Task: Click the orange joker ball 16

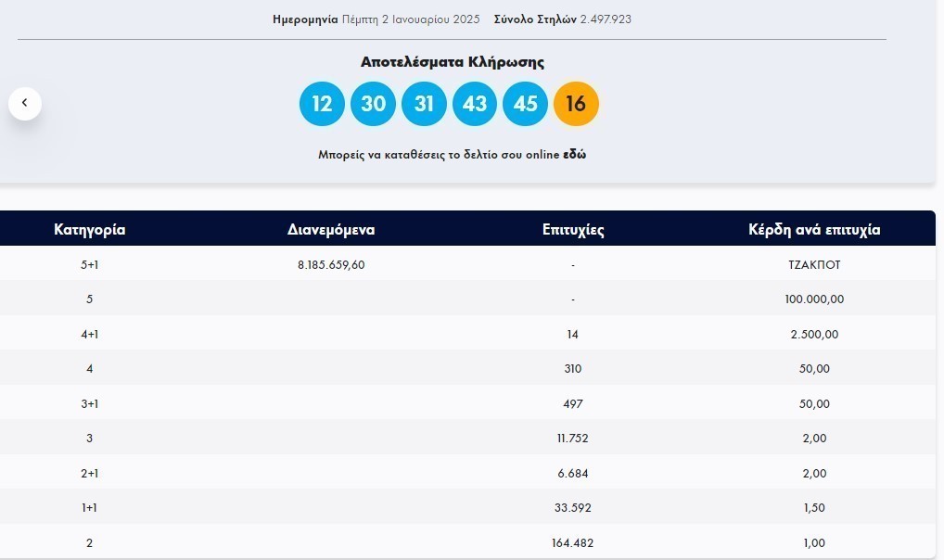Action: (576, 104)
